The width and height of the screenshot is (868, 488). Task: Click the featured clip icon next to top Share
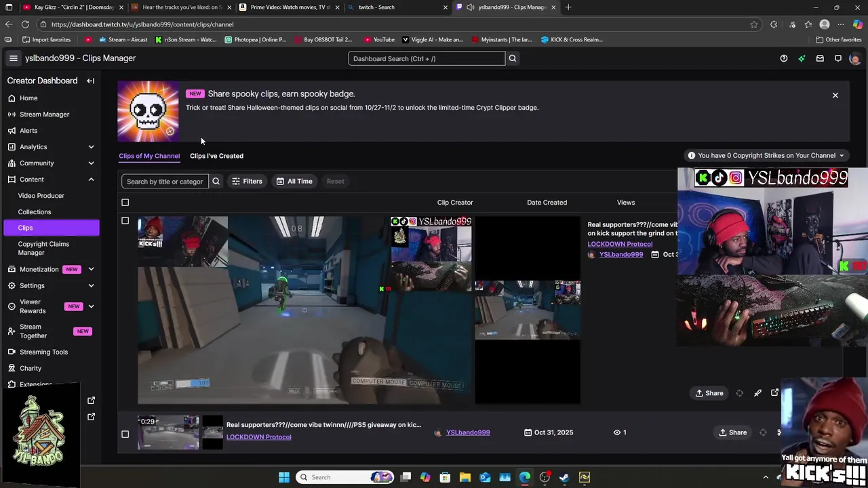coord(740,393)
